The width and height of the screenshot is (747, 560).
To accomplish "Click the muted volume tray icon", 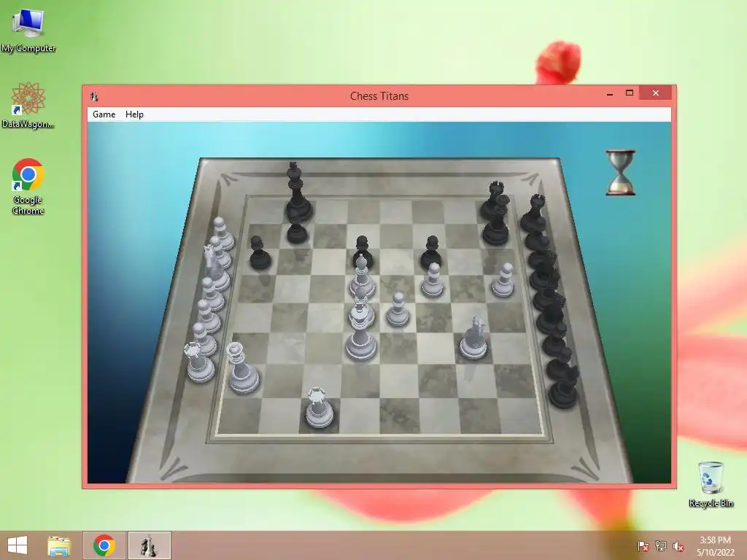I will click(678, 545).
